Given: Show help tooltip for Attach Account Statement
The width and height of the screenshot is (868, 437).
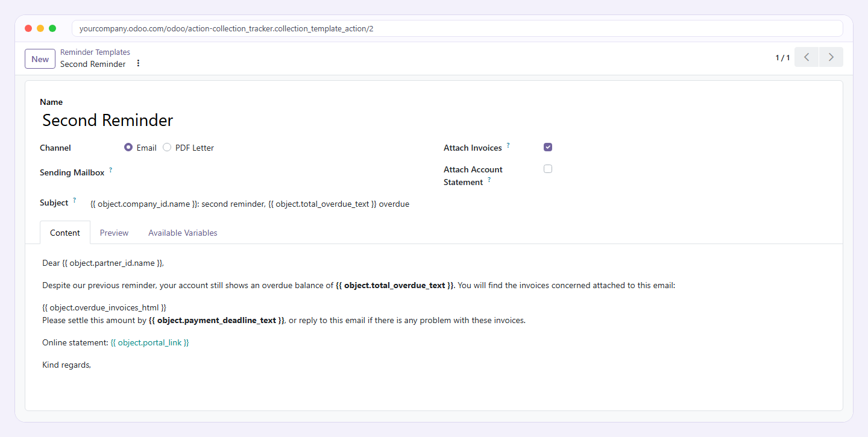Looking at the screenshot, I should click(x=489, y=180).
